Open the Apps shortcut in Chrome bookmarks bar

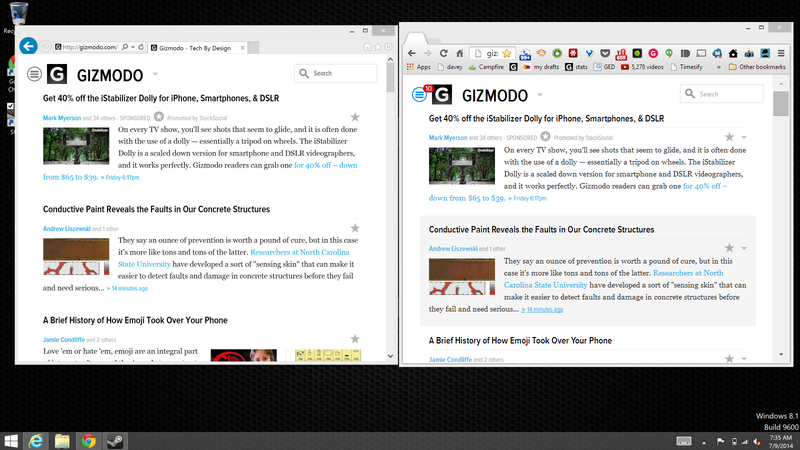[419, 67]
